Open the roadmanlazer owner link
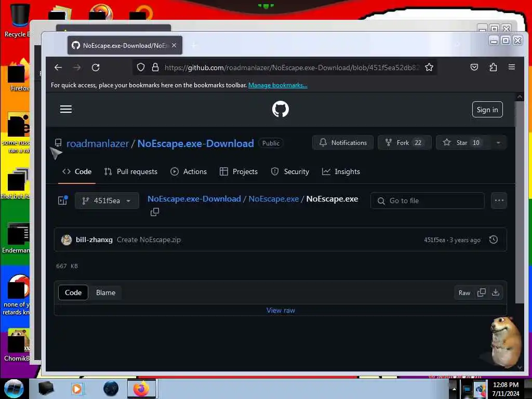Image resolution: width=532 pixels, height=399 pixels. (98, 143)
